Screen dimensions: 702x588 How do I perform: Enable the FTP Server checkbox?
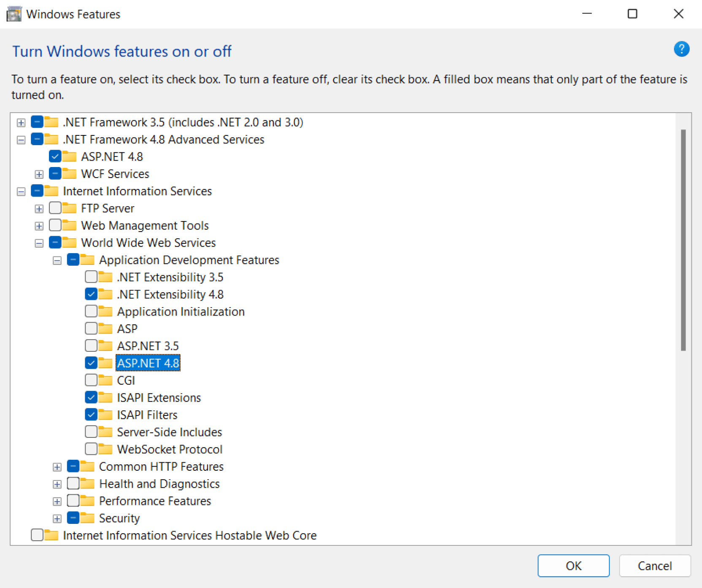[55, 208]
